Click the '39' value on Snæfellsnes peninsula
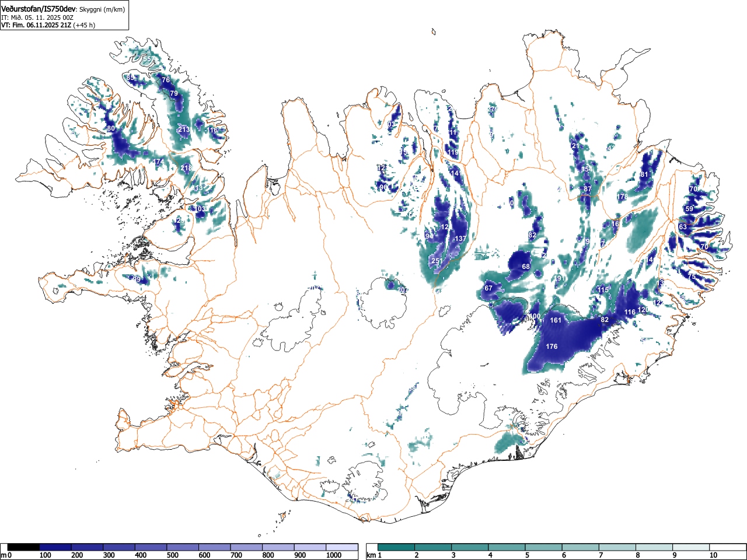This screenshot has height=560, width=747. (137, 279)
